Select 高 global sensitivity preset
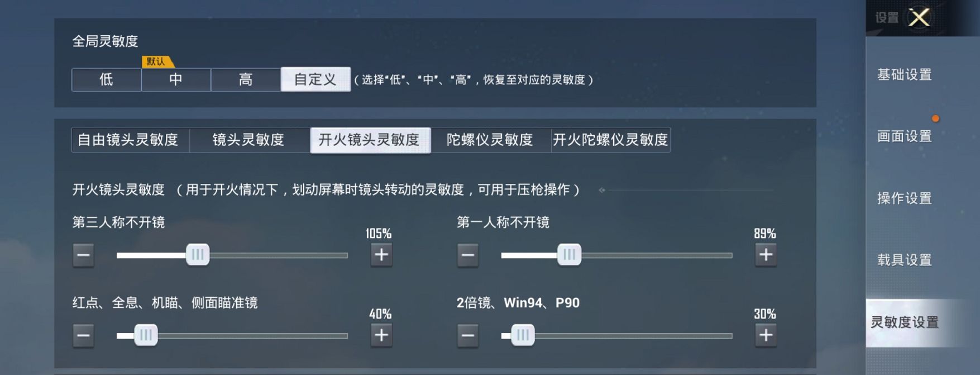 point(246,79)
